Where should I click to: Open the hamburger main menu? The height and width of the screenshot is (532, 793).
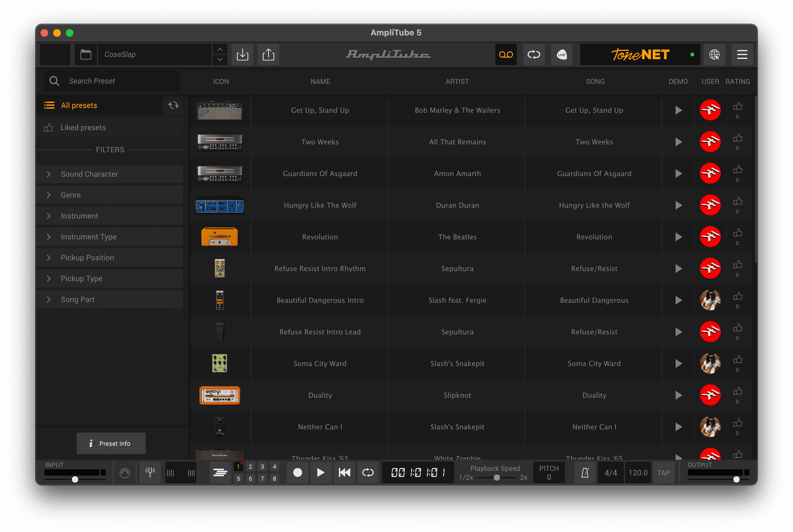click(742, 54)
